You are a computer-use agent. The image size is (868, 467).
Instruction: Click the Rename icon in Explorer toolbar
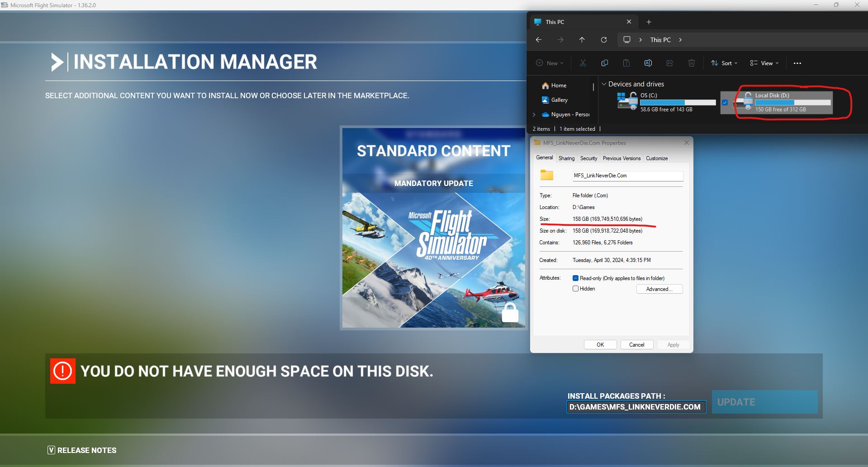pyautogui.click(x=648, y=63)
